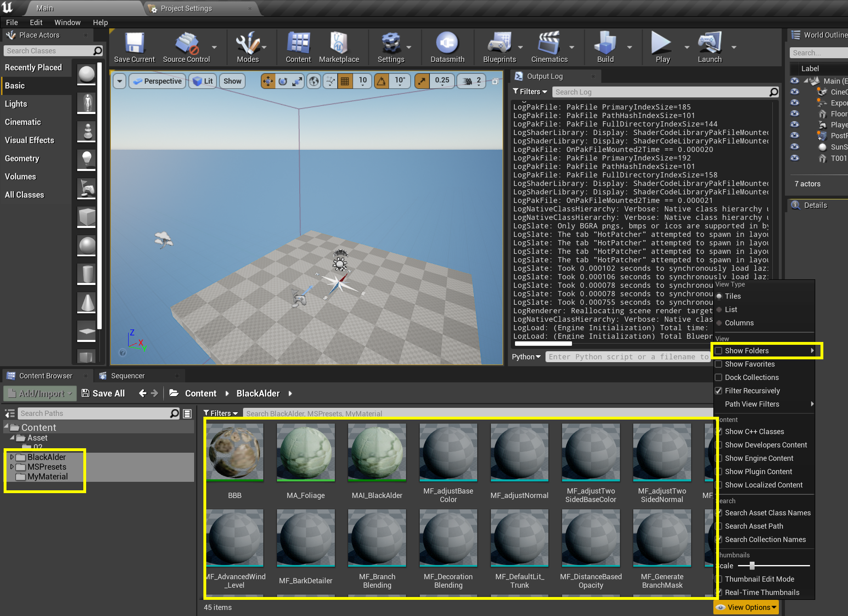Select the rotate gizmo tool in viewport
The width and height of the screenshot is (848, 616).
point(283,81)
